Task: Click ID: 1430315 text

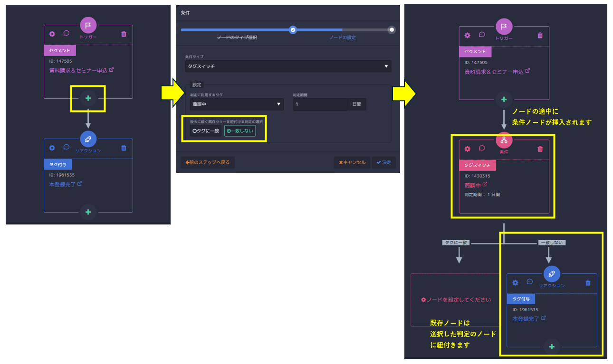Action: pyautogui.click(x=477, y=176)
